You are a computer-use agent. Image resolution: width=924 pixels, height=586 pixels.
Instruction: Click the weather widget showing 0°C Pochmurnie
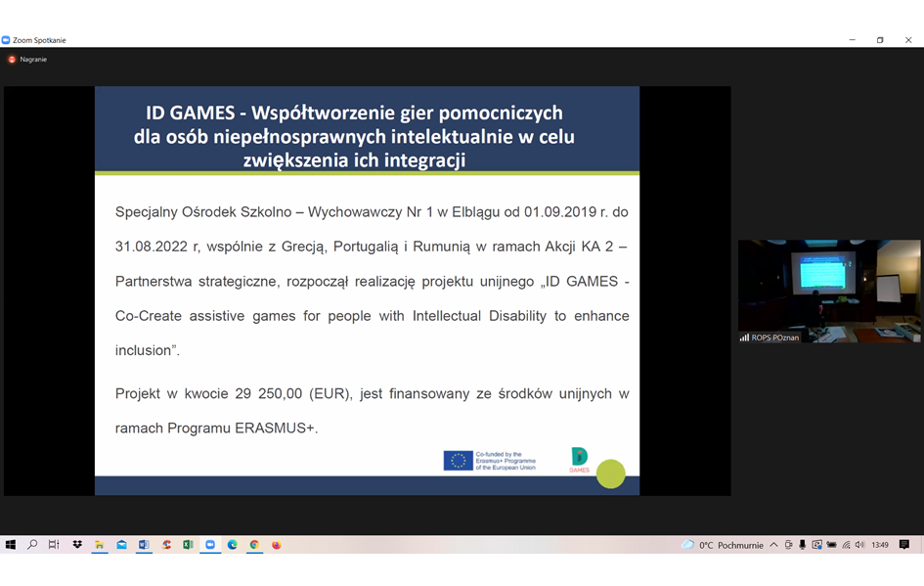pyautogui.click(x=723, y=545)
